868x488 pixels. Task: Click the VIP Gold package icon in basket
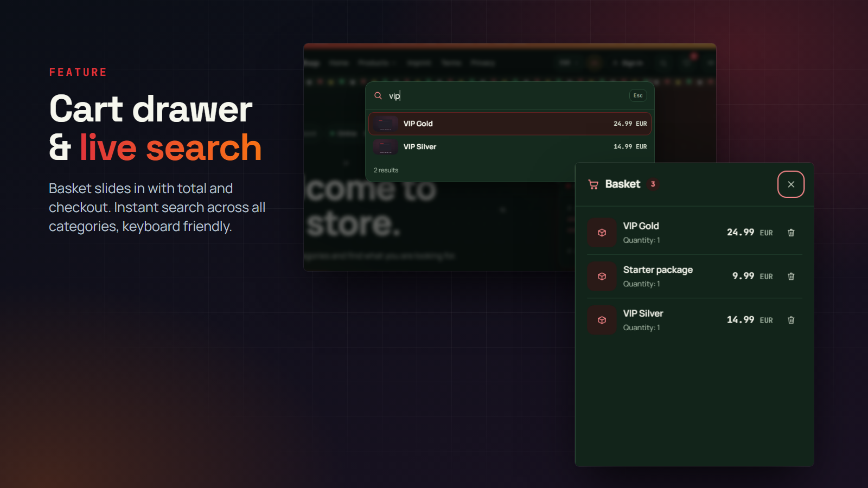tap(602, 233)
